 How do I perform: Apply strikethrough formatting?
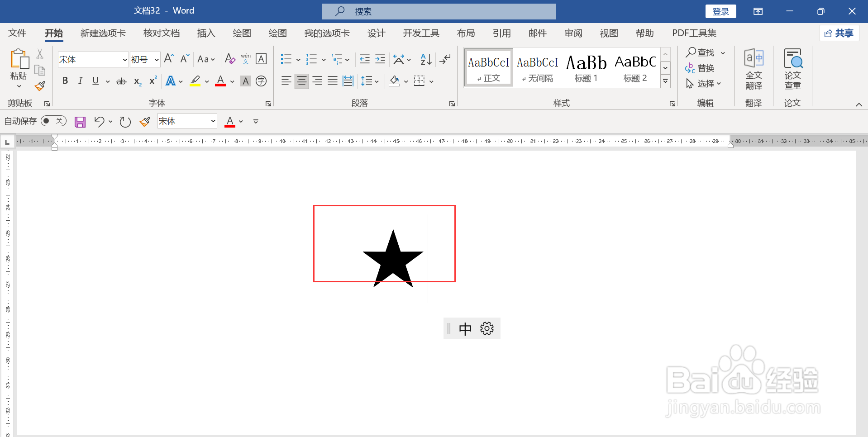coord(121,81)
